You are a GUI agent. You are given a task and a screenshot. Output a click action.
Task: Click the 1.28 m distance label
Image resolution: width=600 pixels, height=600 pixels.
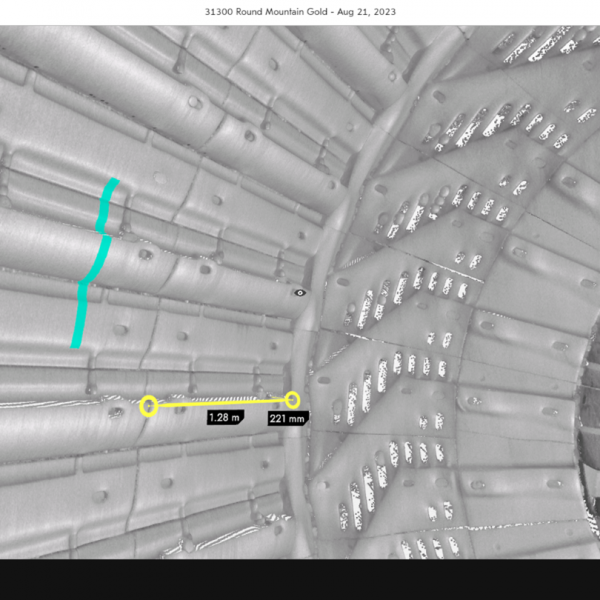click(224, 416)
